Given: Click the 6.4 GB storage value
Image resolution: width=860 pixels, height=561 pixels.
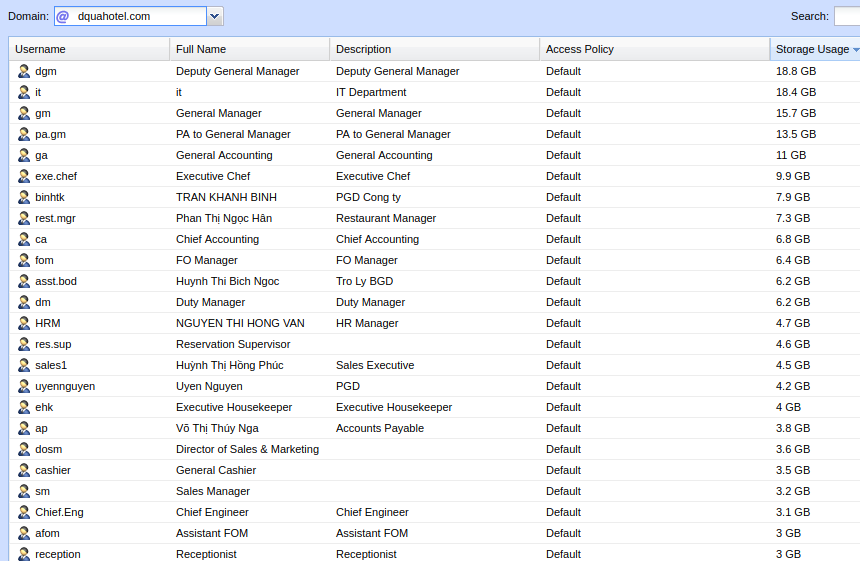Looking at the screenshot, I should point(793,260).
